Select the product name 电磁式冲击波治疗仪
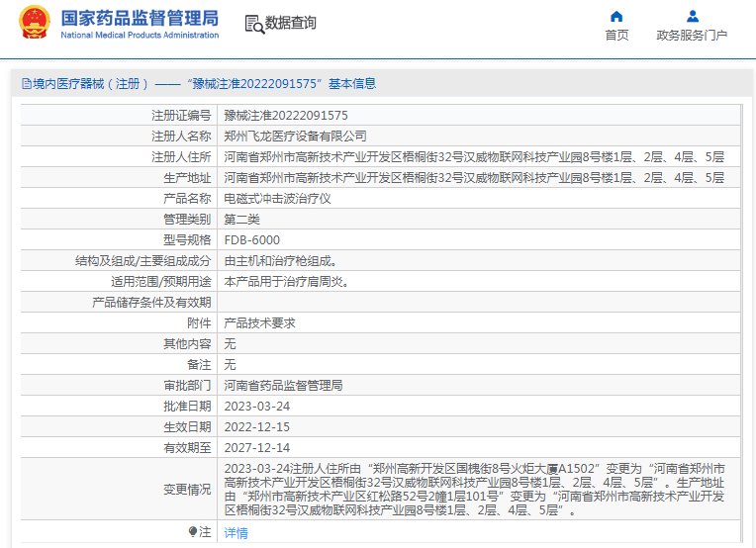Image resolution: width=756 pixels, height=548 pixels. tap(277, 198)
